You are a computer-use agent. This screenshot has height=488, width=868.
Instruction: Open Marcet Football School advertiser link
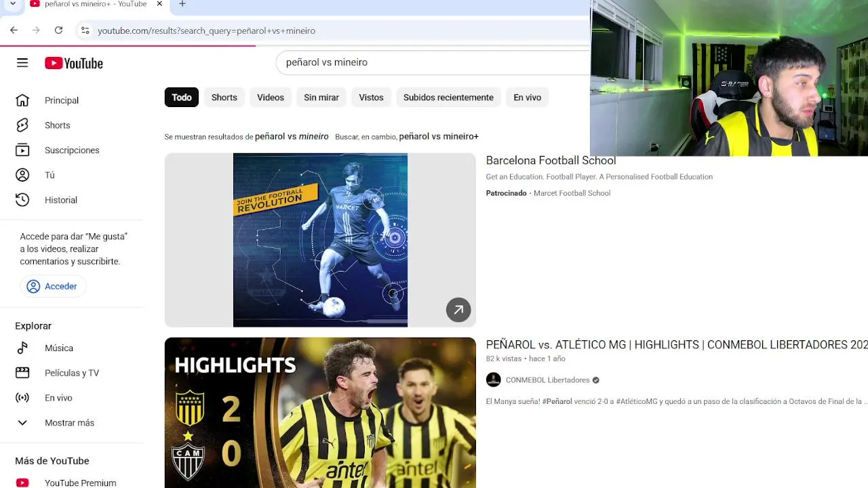pyautogui.click(x=572, y=193)
